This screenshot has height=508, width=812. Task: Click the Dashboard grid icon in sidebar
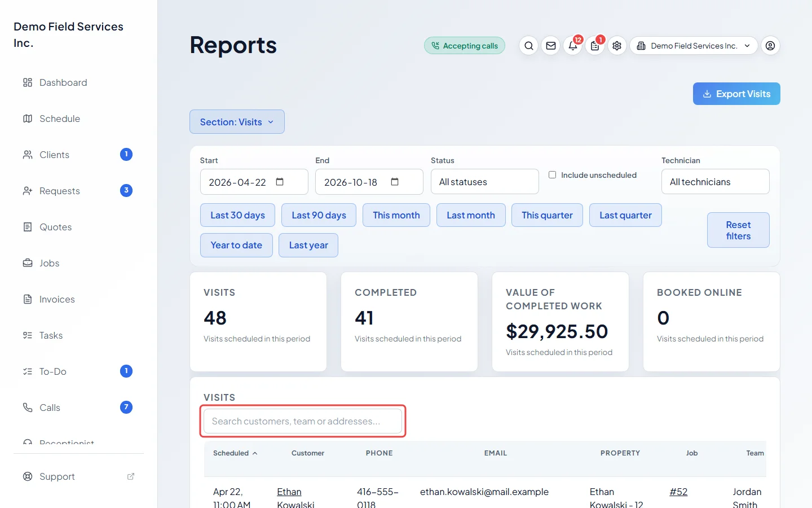tap(28, 82)
